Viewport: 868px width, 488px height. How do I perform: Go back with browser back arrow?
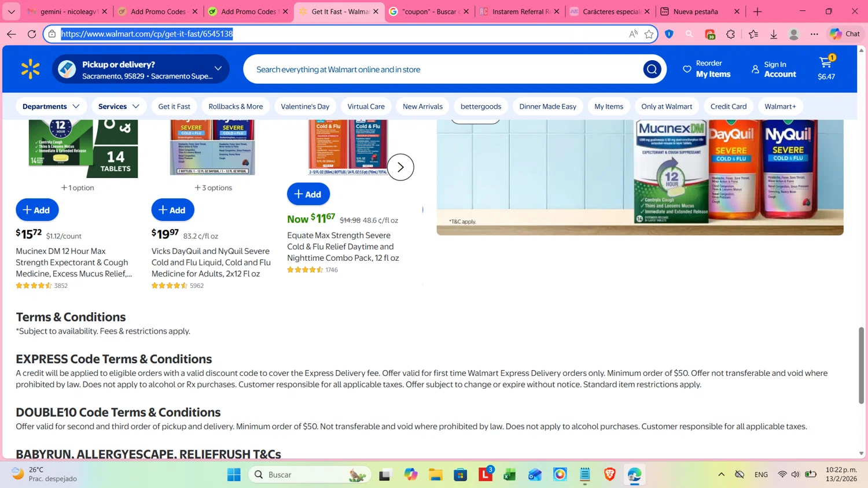12,34
